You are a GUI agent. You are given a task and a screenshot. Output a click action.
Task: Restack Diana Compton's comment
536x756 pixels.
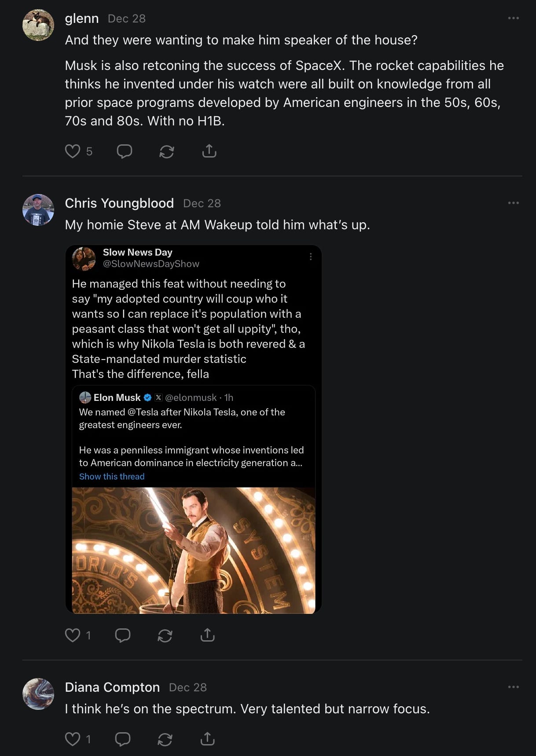tap(165, 739)
